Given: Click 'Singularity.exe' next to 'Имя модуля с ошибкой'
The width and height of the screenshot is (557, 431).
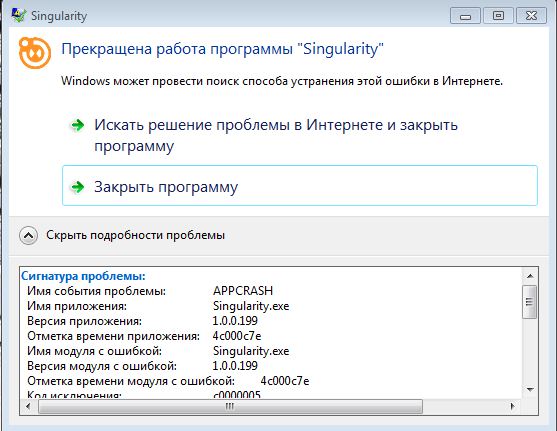Looking at the screenshot, I should click(251, 351).
